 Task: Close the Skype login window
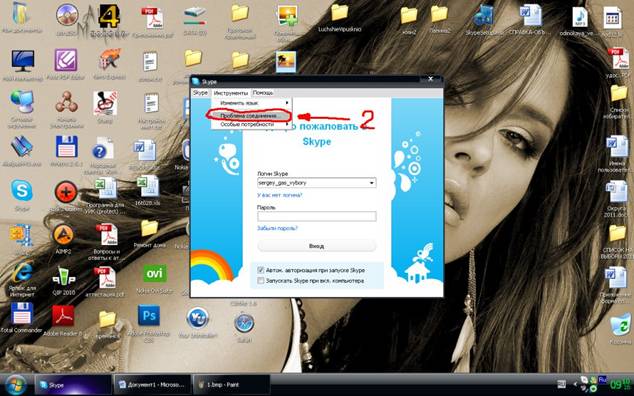click(431, 79)
